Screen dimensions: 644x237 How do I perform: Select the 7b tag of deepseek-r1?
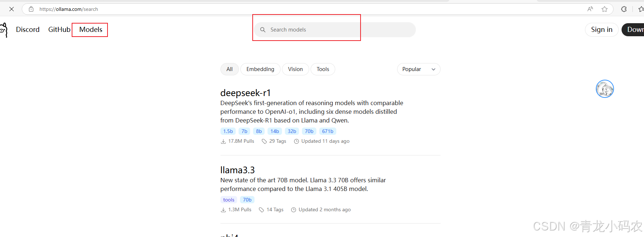(244, 131)
